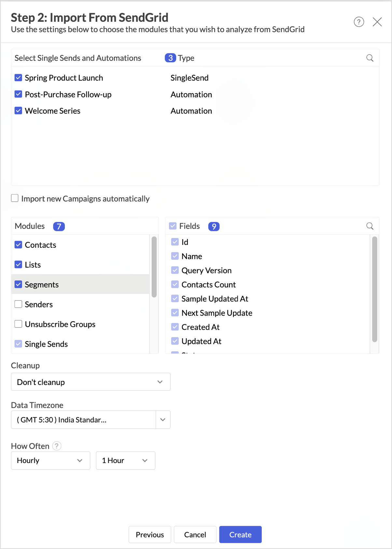
Task: Select the Single Sends module row
Action: [80, 344]
